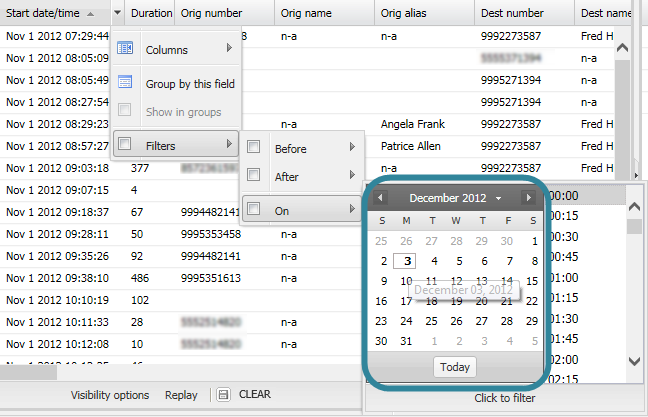648x417 pixels.
Task: Go to previous month in calendar
Action: pos(380,198)
